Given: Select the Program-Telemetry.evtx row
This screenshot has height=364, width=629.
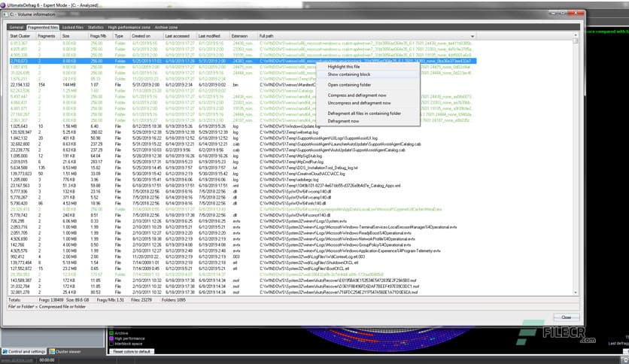Looking at the screenshot, I should [243, 251].
